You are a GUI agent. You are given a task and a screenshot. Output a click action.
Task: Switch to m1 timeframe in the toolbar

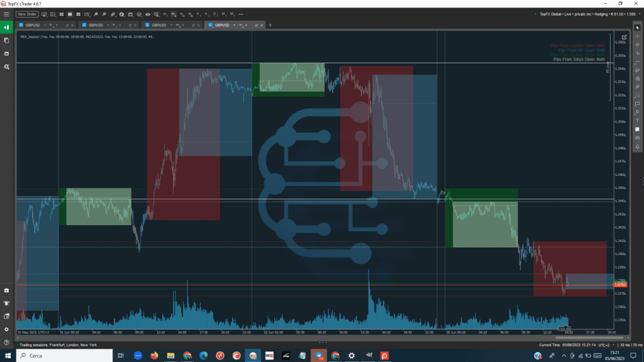165,14
